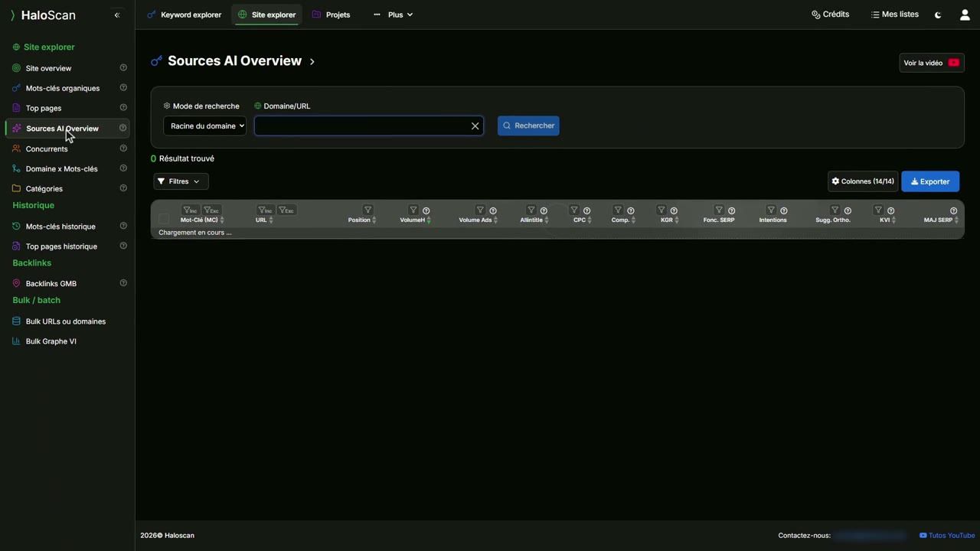This screenshot has width=980, height=551.
Task: Toggle dark mode with the moon icon
Action: point(938,15)
